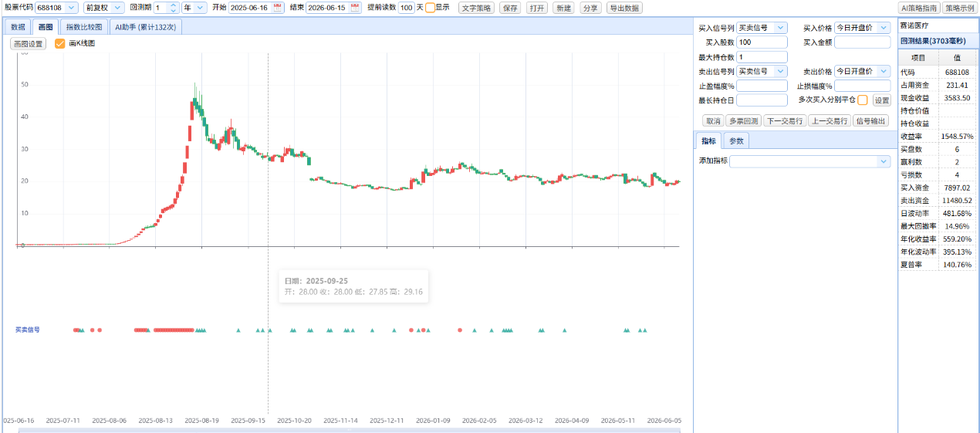Click the 2025-10-20 date axis label
The image size is (980, 433).
pyautogui.click(x=294, y=421)
